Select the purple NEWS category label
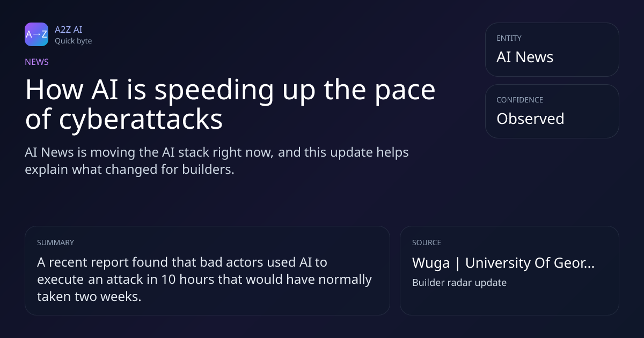The image size is (644, 338). point(36,62)
